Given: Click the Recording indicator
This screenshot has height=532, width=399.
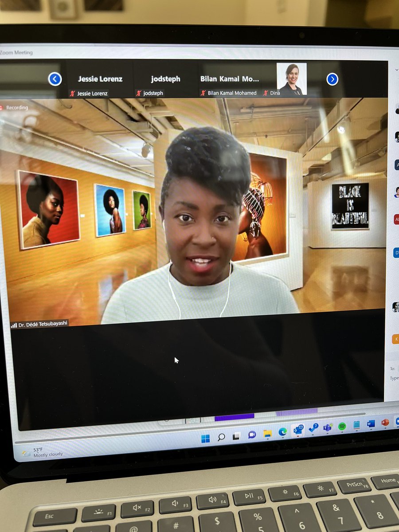Looking at the screenshot, I should pyautogui.click(x=15, y=108).
